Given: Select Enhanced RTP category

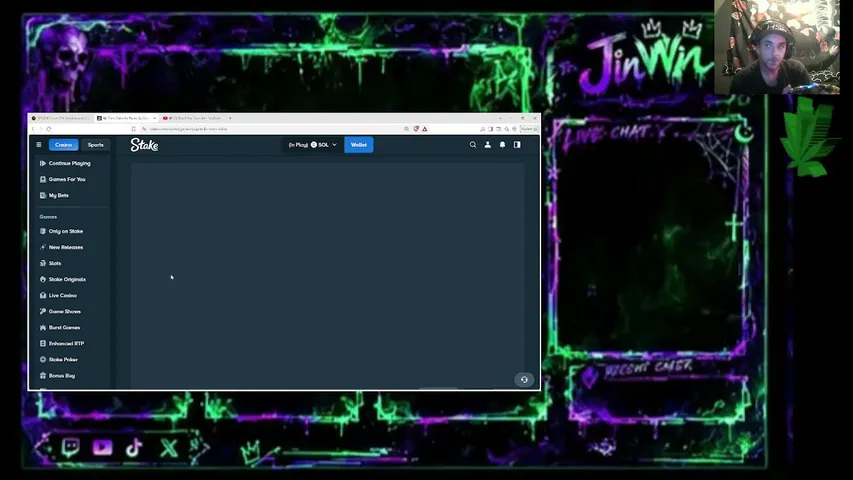Looking at the screenshot, I should [x=62, y=343].
